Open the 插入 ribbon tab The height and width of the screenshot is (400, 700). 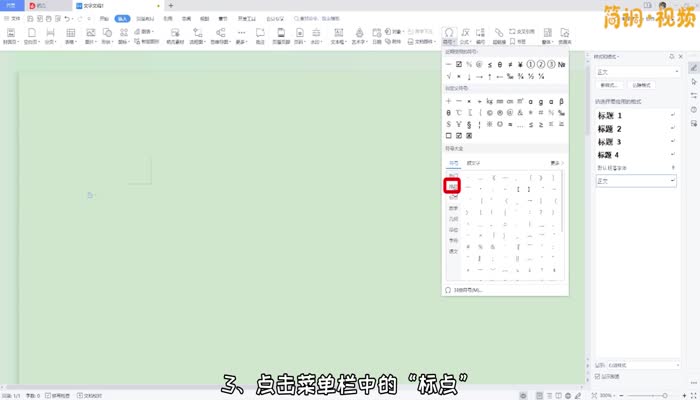pos(122,18)
